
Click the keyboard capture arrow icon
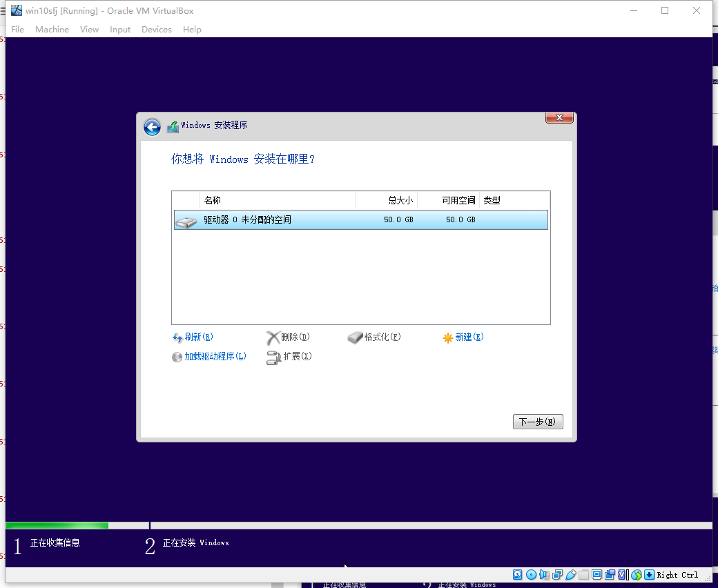(650, 575)
